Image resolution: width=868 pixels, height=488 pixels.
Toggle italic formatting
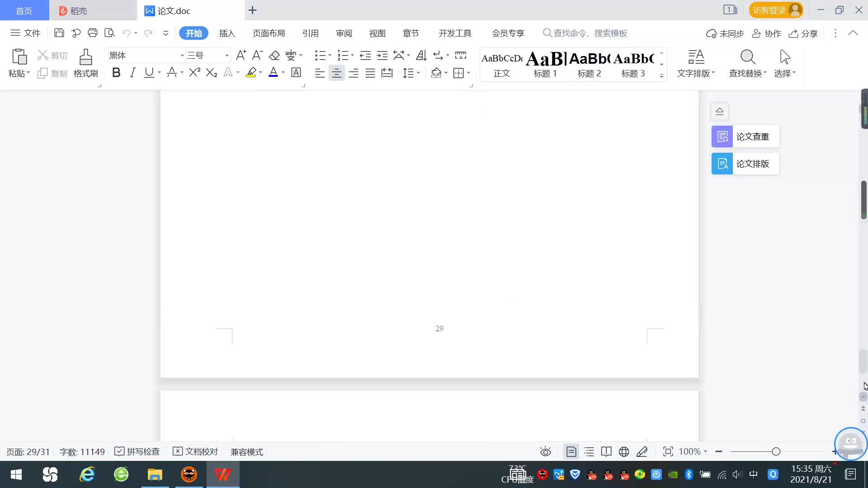pyautogui.click(x=132, y=73)
